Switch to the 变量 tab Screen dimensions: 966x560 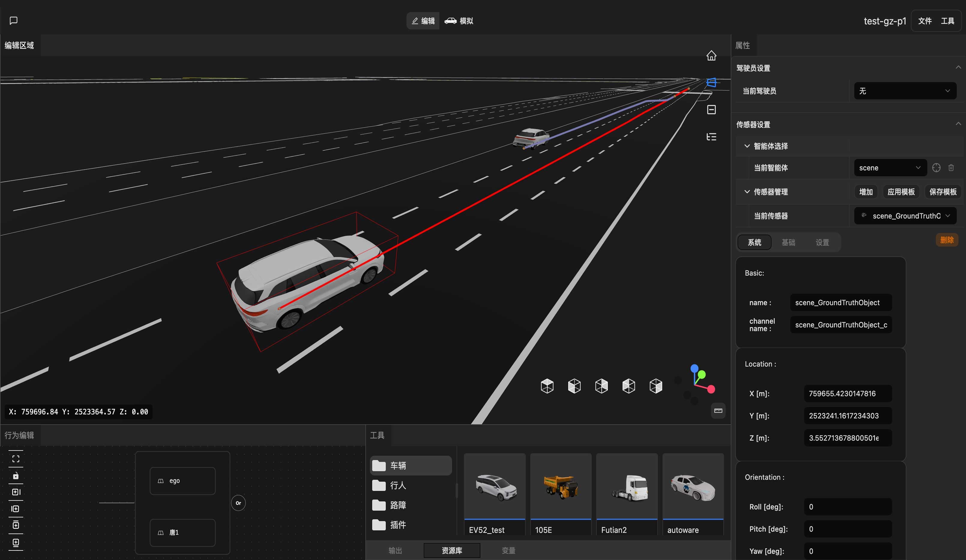508,550
